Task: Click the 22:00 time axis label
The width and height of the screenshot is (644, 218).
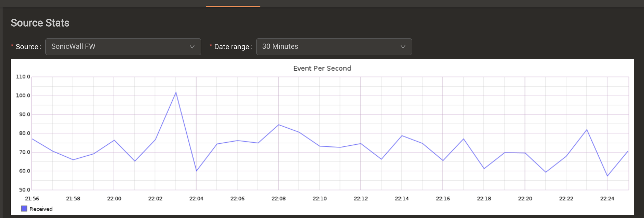Action: pyautogui.click(x=114, y=199)
